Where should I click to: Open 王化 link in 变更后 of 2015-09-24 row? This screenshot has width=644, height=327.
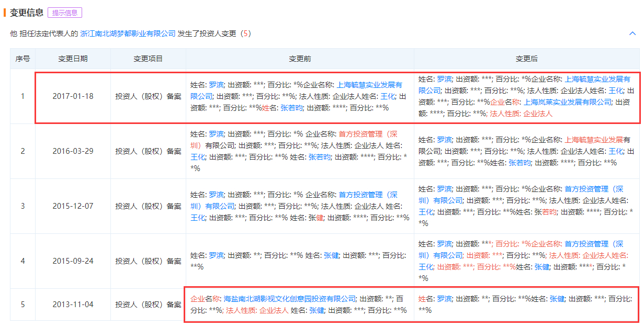click(426, 267)
